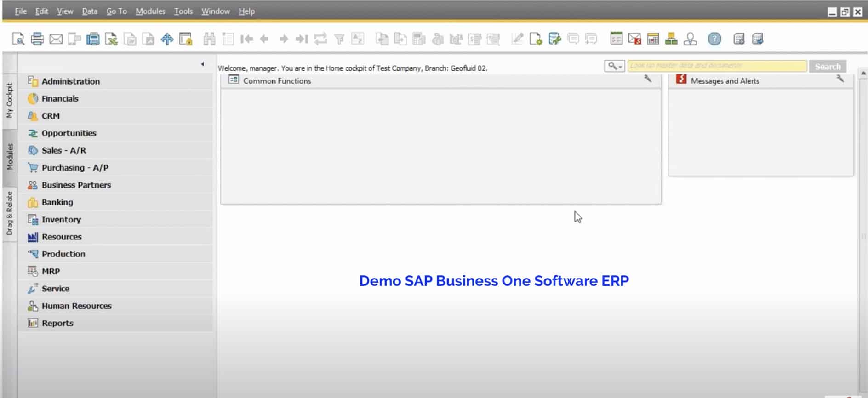868x398 pixels.
Task: Click the Common Functions widget title
Action: [277, 81]
